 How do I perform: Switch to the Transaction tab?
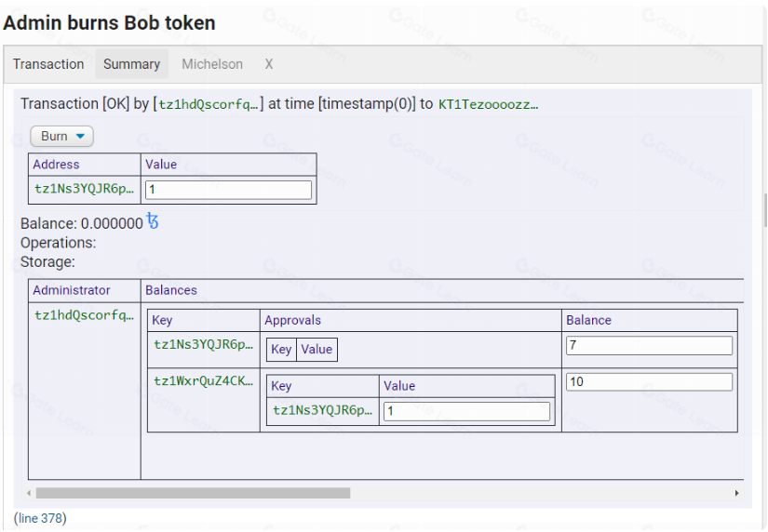point(48,64)
